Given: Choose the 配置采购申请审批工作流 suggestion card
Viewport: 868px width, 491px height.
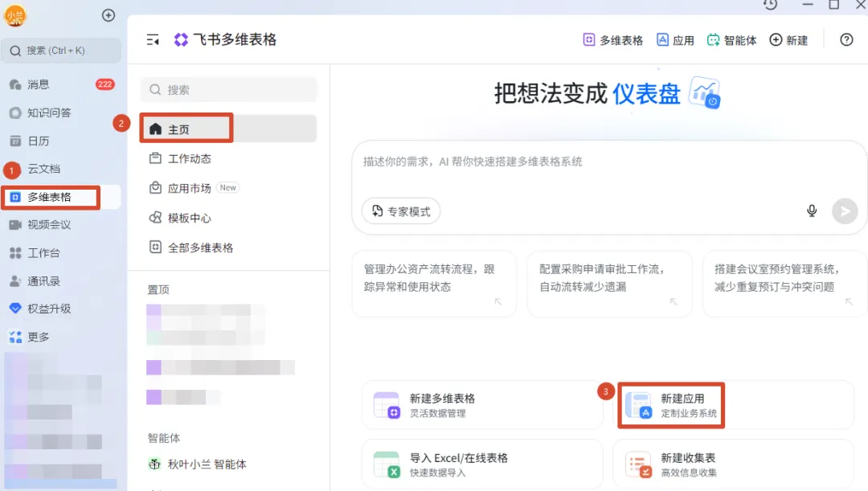Looking at the screenshot, I should pos(609,284).
